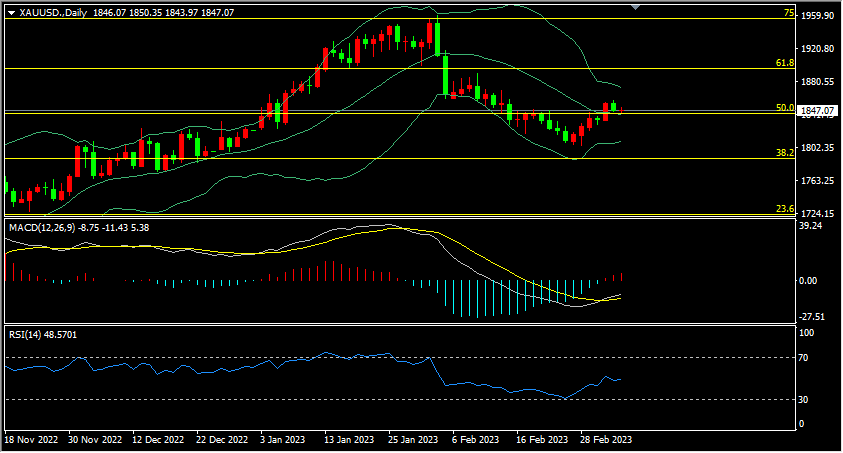The height and width of the screenshot is (453, 843).
Task: Select the Fibonacci 61.8 level label
Action: (785, 63)
